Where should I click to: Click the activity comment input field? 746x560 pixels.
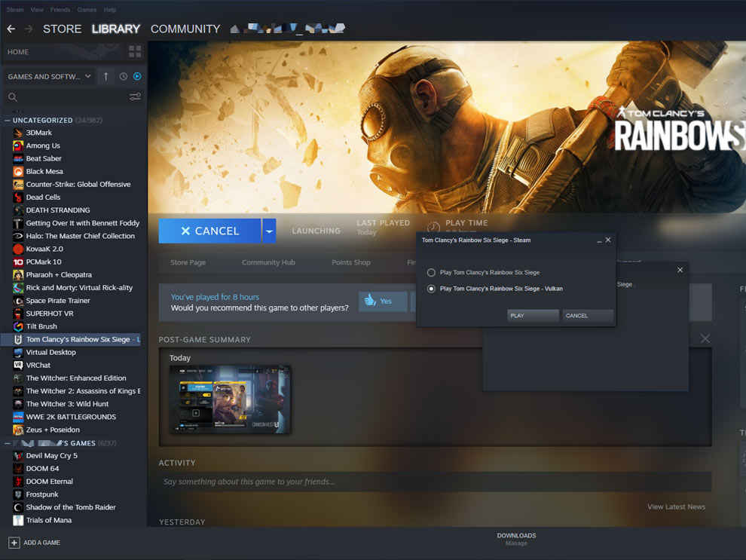point(436,482)
